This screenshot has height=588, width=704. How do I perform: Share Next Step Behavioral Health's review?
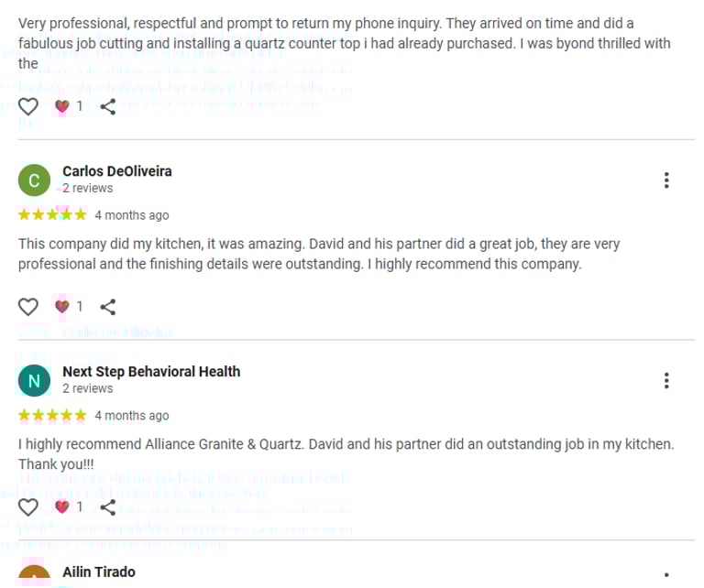107,506
